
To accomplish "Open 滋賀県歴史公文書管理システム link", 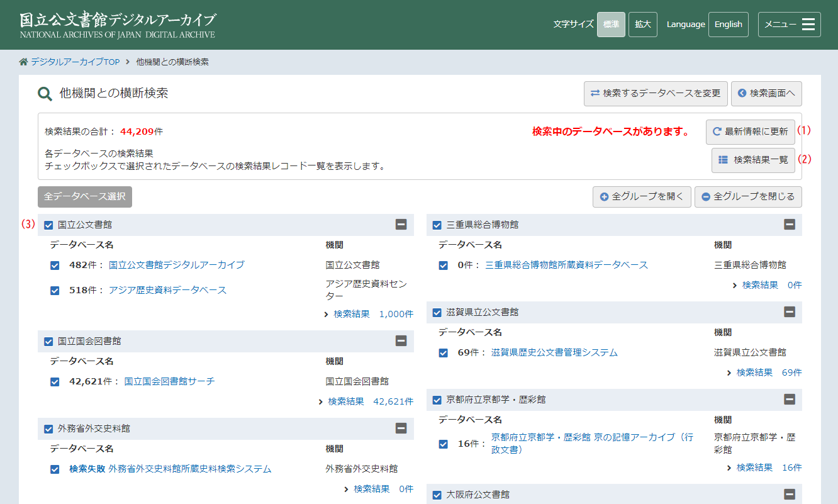I will [554, 352].
